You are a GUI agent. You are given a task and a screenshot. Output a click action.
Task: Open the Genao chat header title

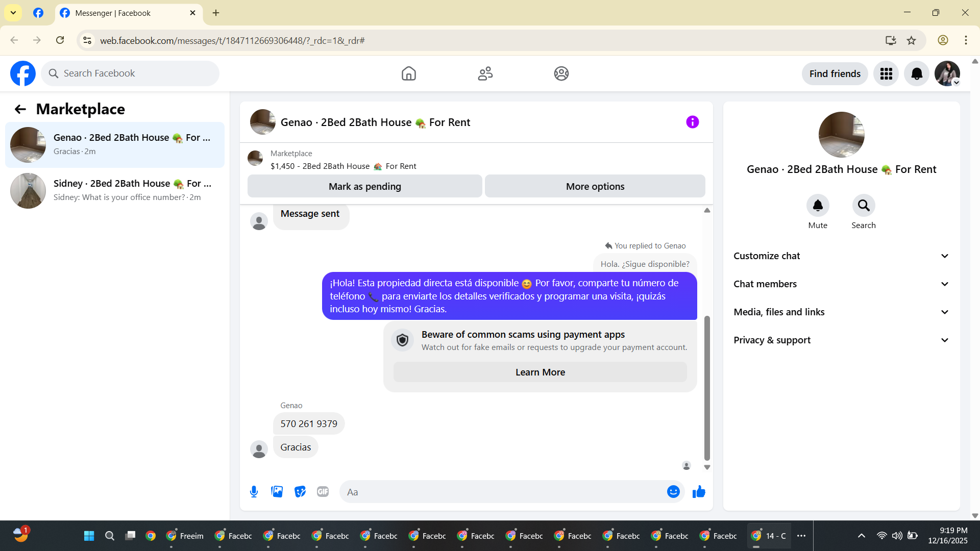375,122
